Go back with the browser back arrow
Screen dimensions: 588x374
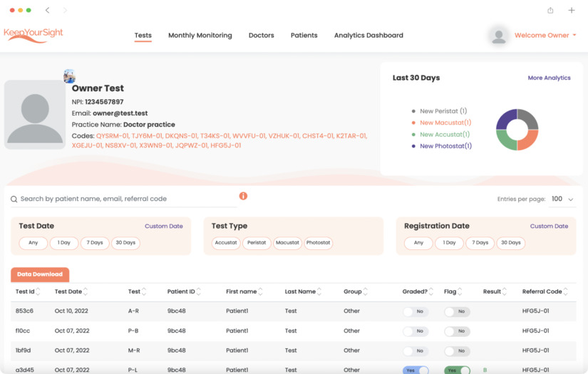pos(47,10)
